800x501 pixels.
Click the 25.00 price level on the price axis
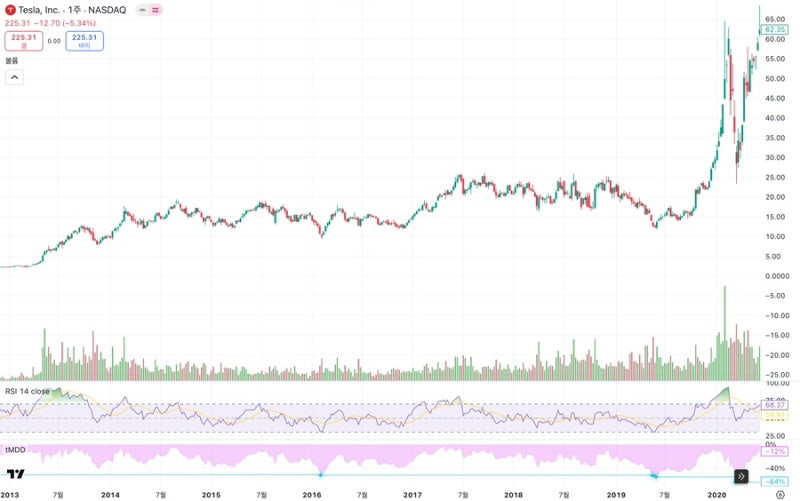(x=775, y=178)
